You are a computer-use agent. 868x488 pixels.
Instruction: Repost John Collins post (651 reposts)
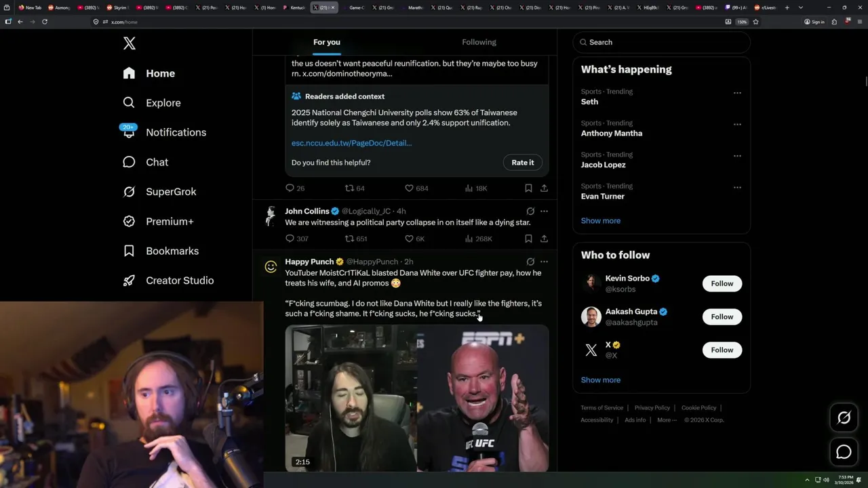(x=356, y=239)
